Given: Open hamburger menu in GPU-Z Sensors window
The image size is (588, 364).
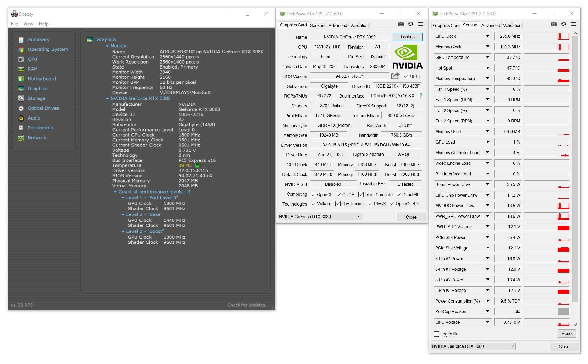Looking at the screenshot, I should pos(574,24).
